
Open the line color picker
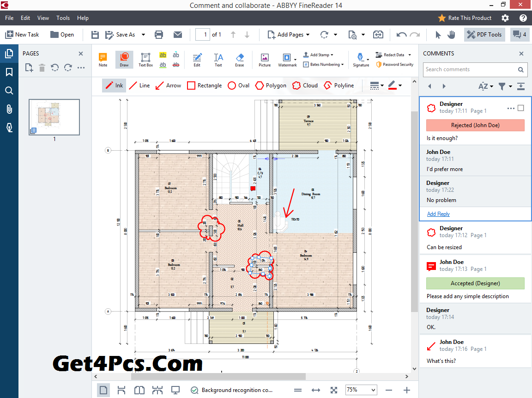[394, 86]
